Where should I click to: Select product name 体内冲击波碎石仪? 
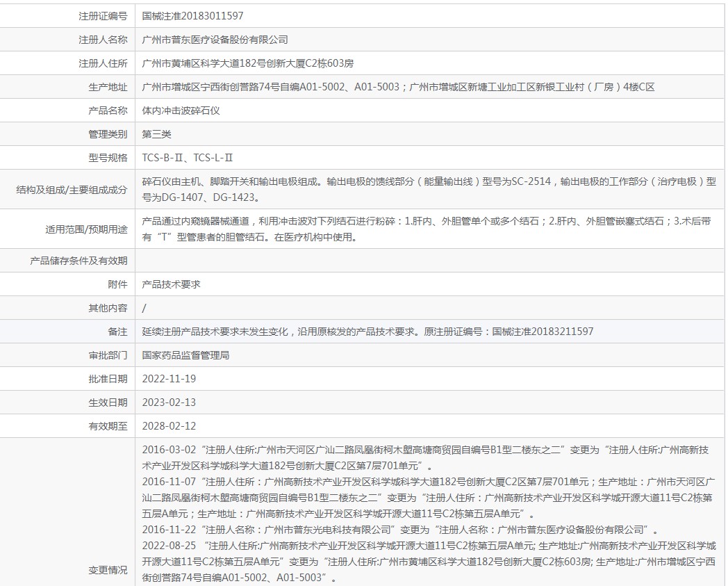click(181, 111)
